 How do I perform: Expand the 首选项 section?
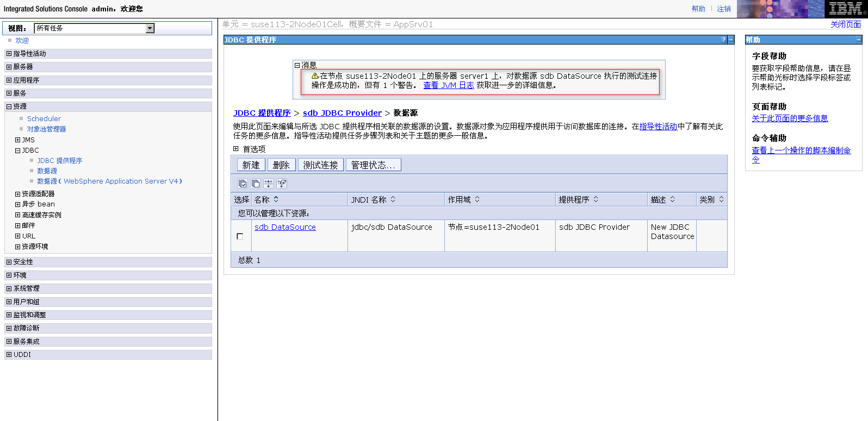tap(236, 148)
